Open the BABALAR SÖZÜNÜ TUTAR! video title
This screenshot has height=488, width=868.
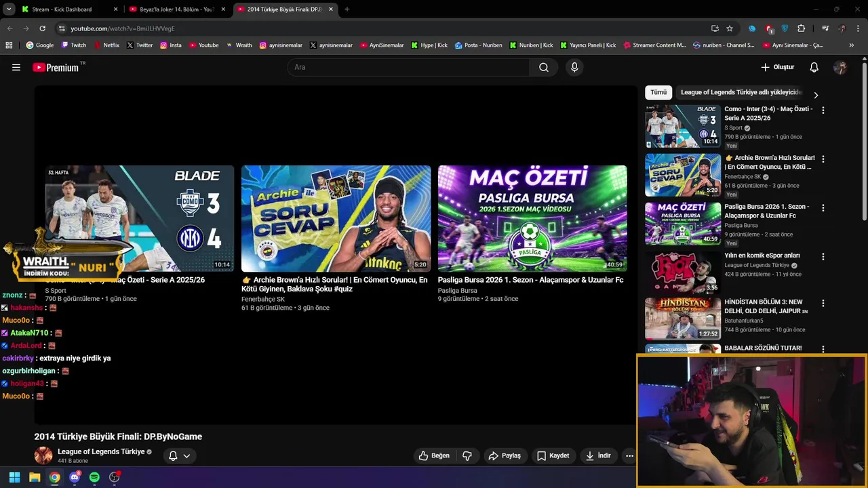(763, 348)
